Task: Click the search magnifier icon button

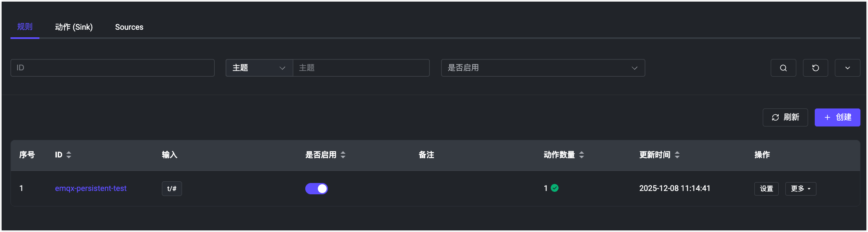Action: [x=783, y=68]
